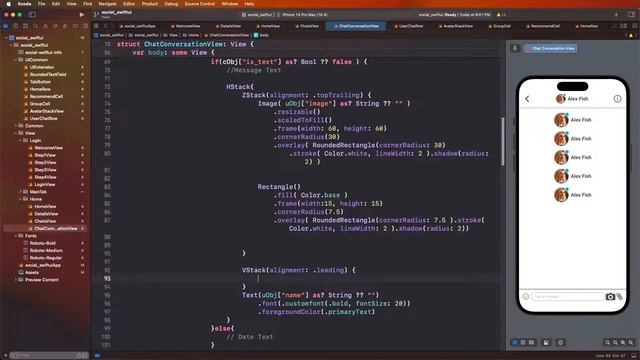The height and width of the screenshot is (360, 640).
Task: Select the Chat Conversation View preview button
Action: click(x=550, y=48)
